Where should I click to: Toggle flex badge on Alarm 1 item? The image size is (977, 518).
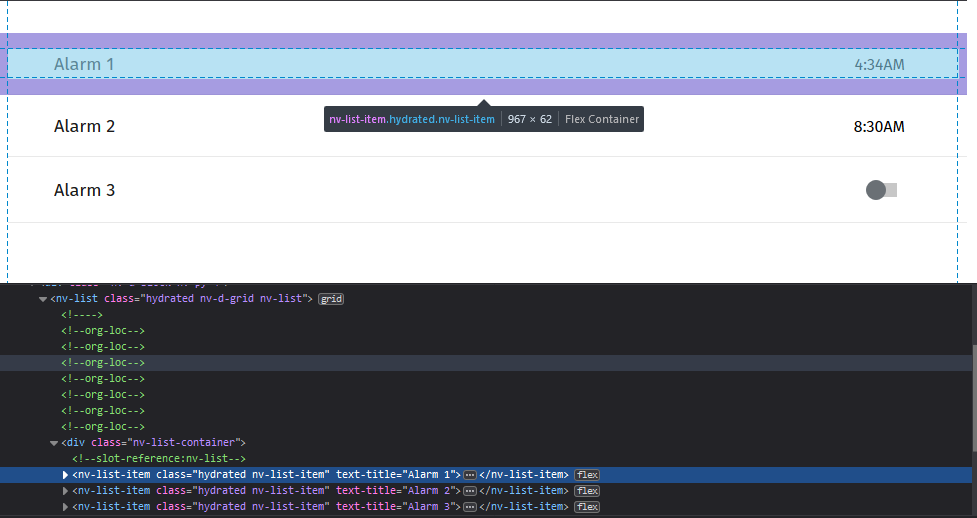587,475
